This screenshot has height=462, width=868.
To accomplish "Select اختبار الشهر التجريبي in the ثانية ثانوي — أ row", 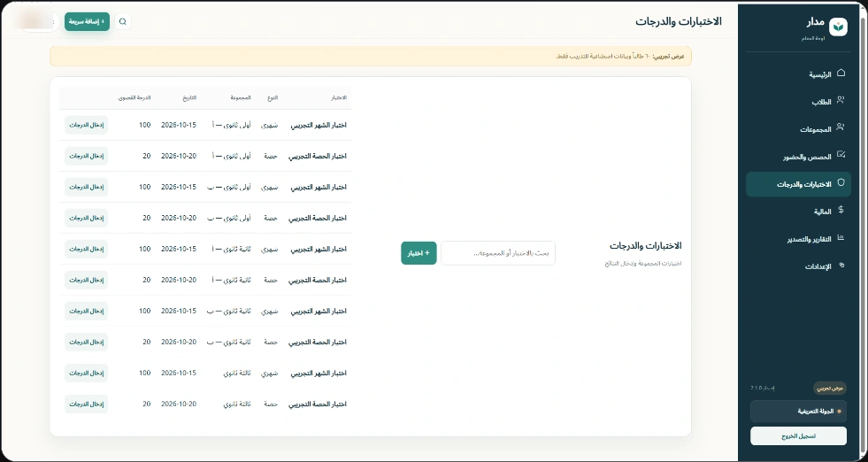I will [319, 250].
